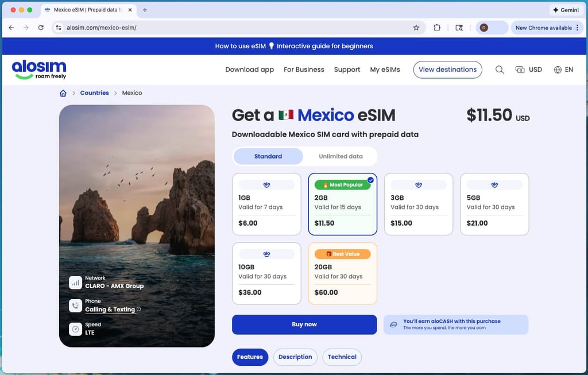Open the Chrome extensions puzzle icon
The image size is (588, 375).
(437, 28)
